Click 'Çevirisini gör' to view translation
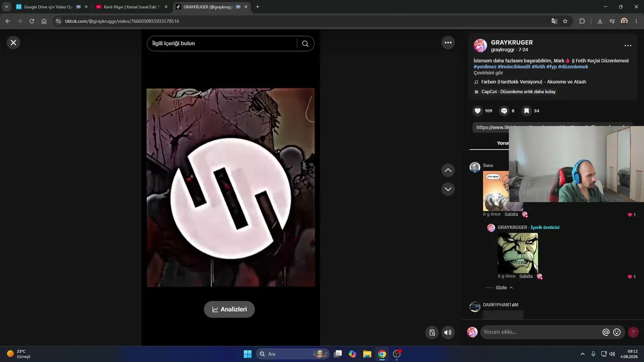644x362 pixels. click(x=488, y=73)
